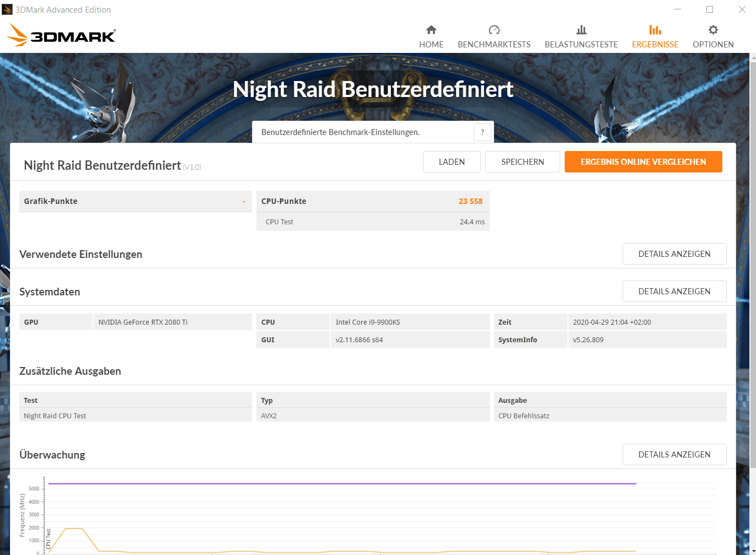Click the Home house icon
The image size is (756, 555).
(431, 30)
